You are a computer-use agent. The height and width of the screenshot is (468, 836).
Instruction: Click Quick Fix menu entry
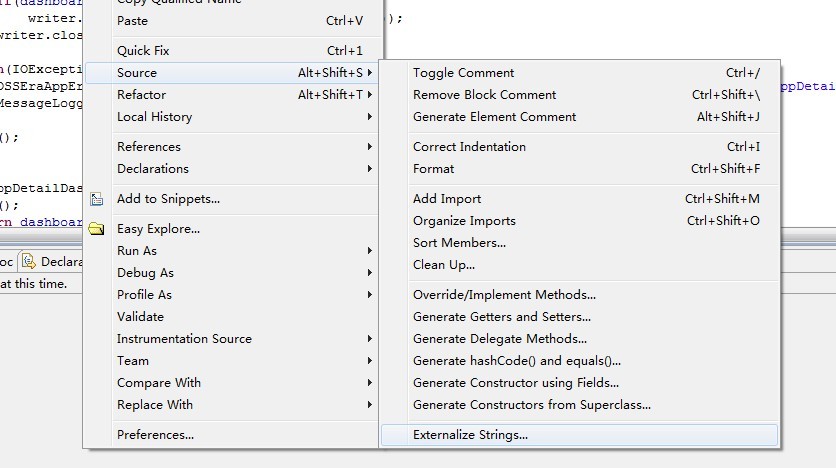(143, 51)
